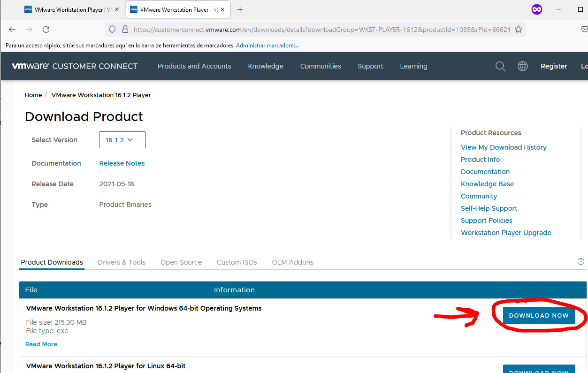Reload the page with the refresh icon
This screenshot has width=588, height=373.
(x=46, y=29)
